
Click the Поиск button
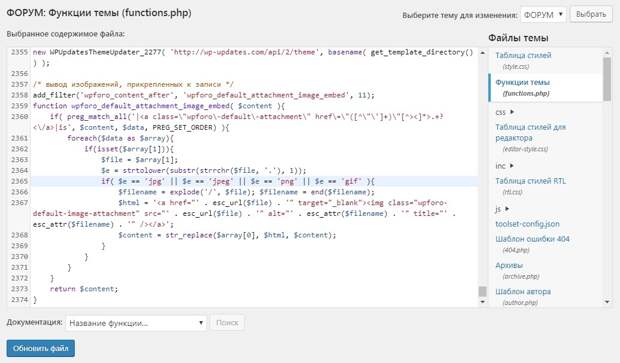[x=227, y=323]
